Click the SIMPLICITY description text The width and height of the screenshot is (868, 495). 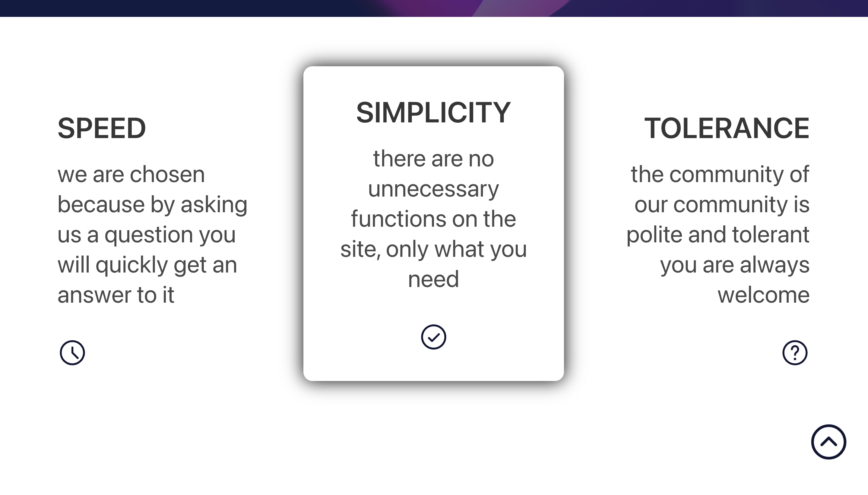coord(433,219)
